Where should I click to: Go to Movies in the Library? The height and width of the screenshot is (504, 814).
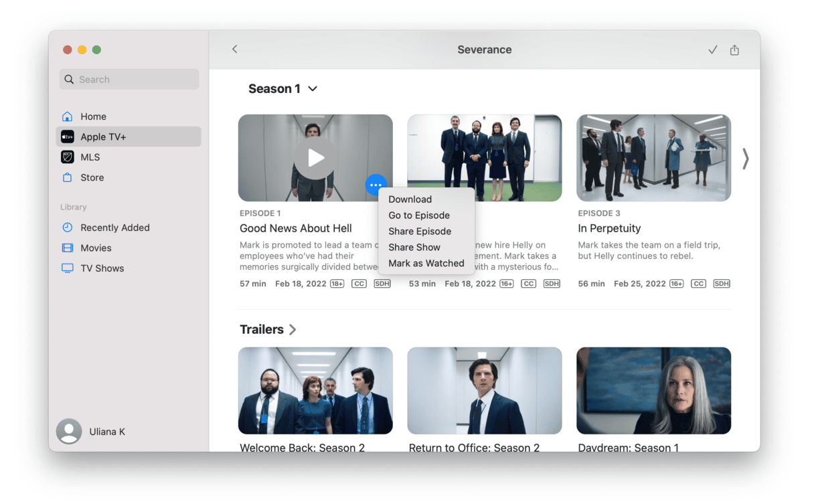pyautogui.click(x=96, y=248)
